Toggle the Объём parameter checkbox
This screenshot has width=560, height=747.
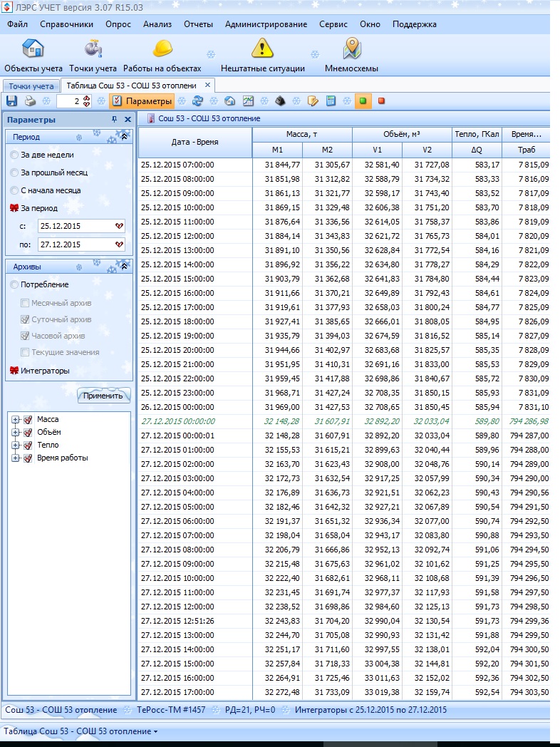(28, 433)
